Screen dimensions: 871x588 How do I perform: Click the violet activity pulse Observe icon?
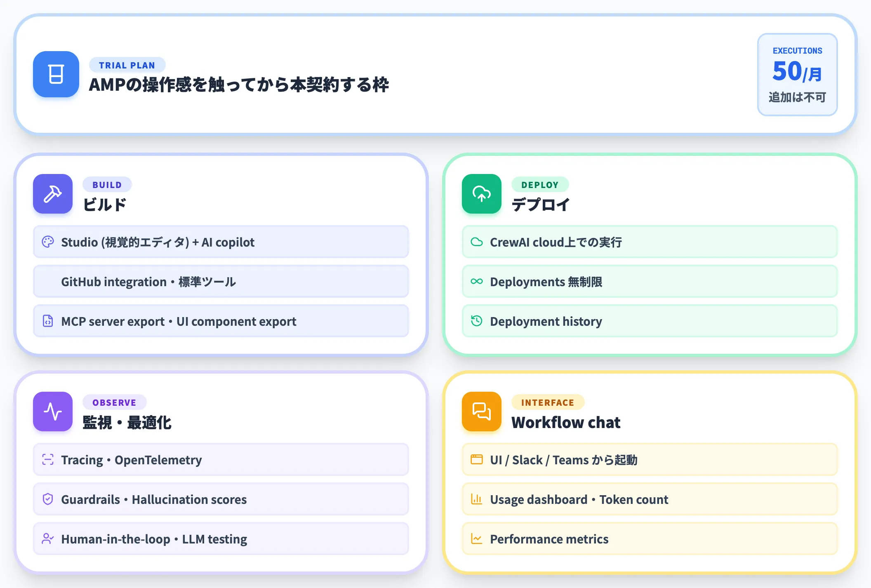[53, 412]
